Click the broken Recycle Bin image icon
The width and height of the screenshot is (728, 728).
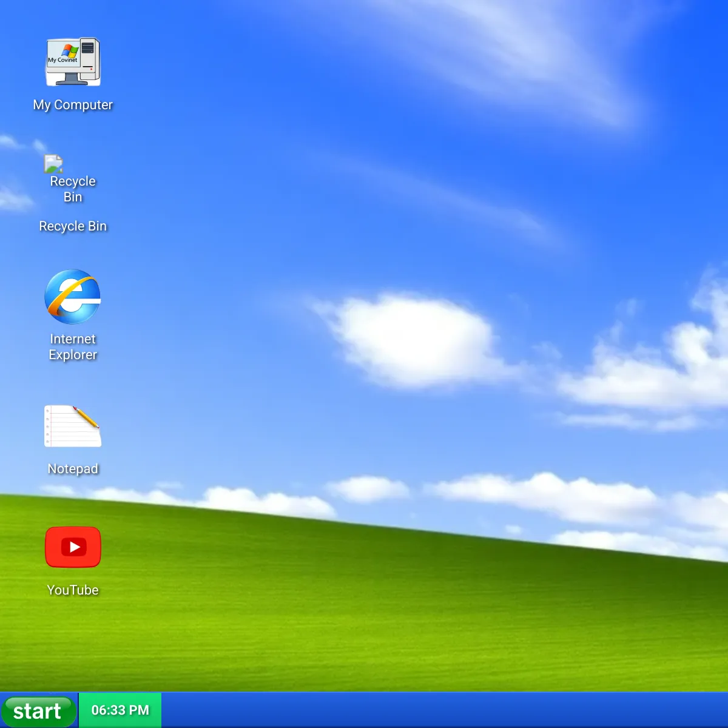point(53,164)
